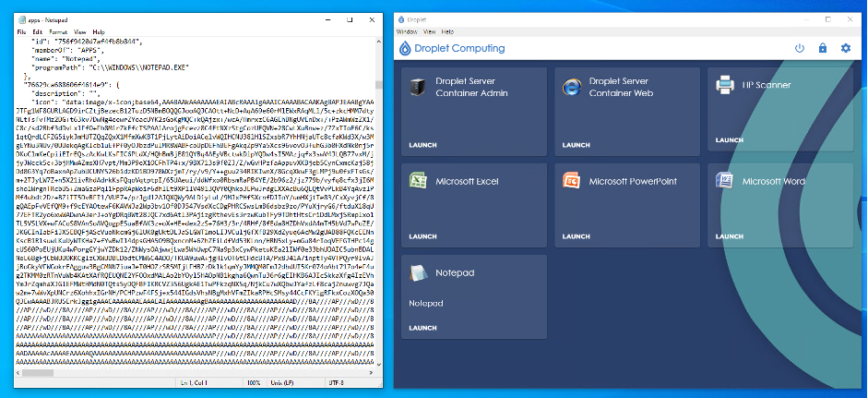Click Notepad window title bar icon
868x398 pixels.
(x=21, y=20)
